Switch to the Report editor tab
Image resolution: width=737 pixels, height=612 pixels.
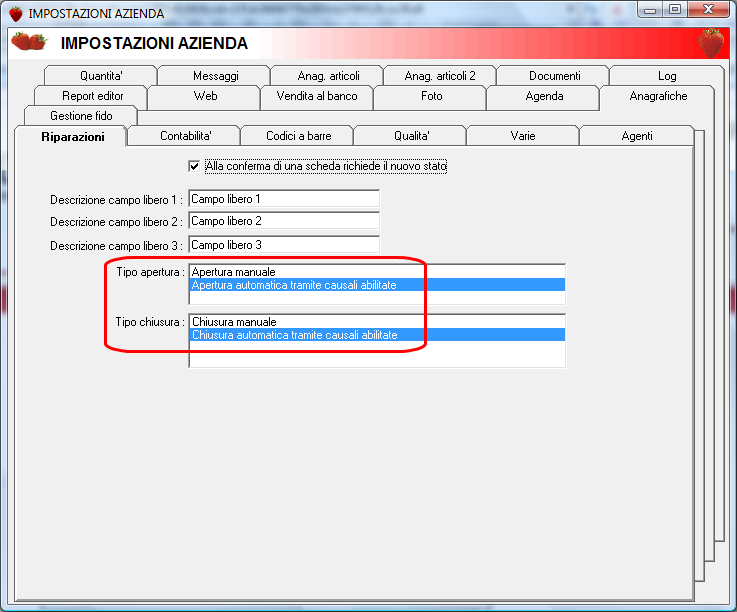[x=92, y=96]
